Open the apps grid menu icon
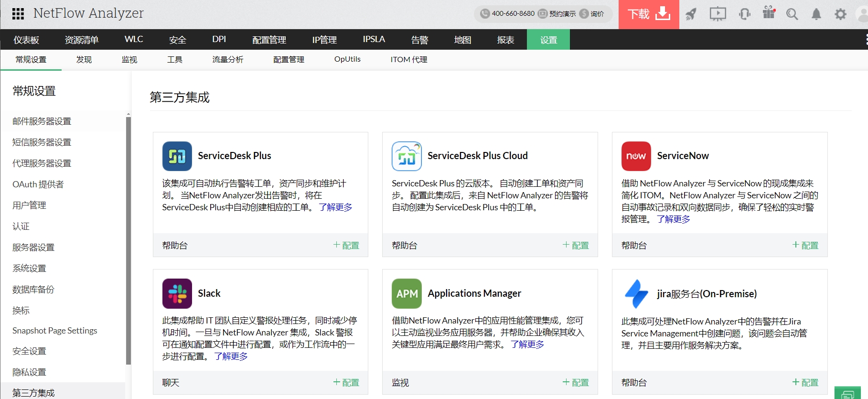 point(18,14)
